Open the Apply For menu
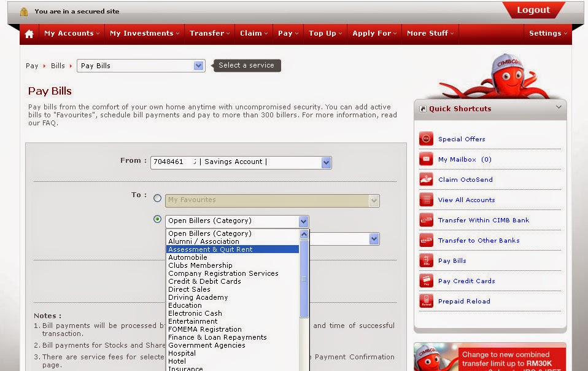The width and height of the screenshot is (588, 371). pos(374,33)
